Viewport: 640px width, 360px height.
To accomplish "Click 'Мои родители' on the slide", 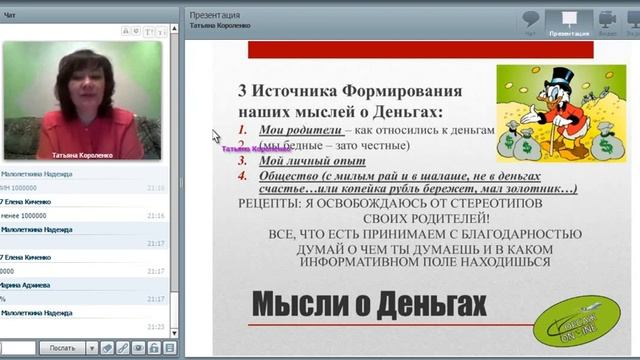I will point(301,130).
